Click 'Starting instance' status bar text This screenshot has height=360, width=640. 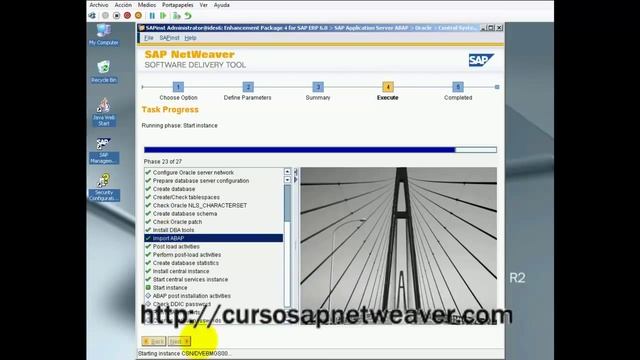tap(184, 353)
